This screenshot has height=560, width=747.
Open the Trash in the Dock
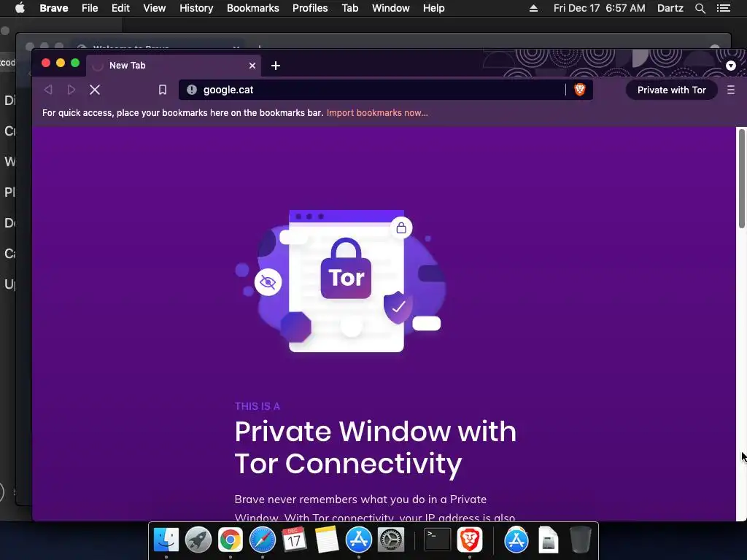tap(580, 540)
